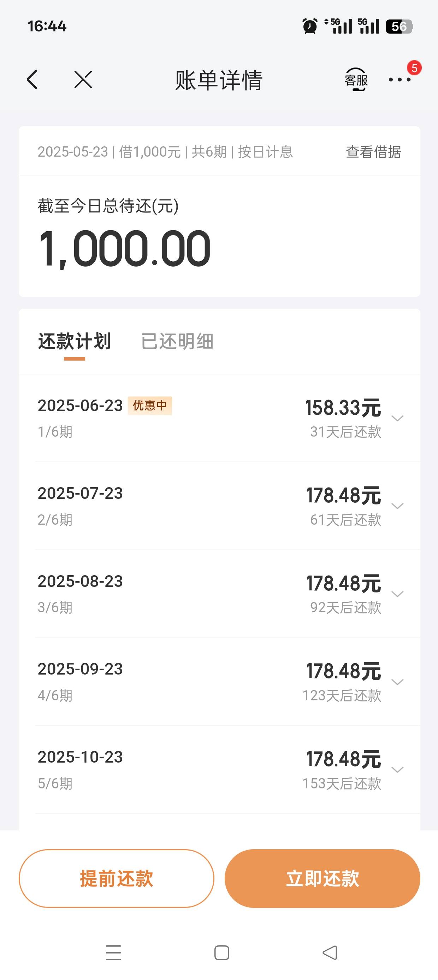
Task: Tap the 立即还款 button
Action: [x=322, y=879]
